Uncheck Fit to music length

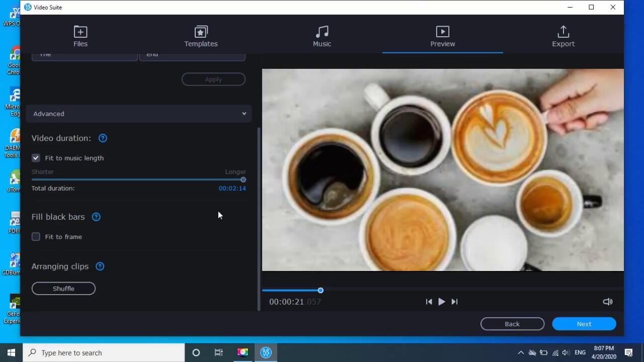36,158
